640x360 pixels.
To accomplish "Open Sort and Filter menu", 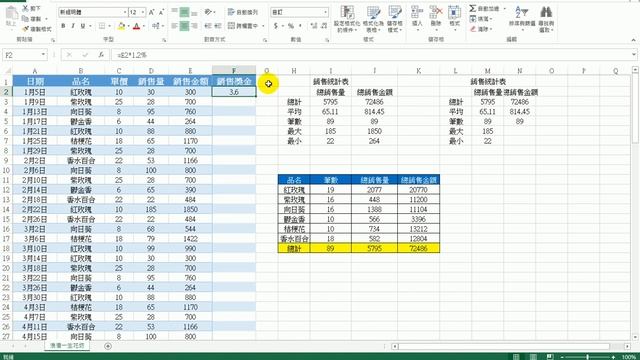I will [522, 19].
